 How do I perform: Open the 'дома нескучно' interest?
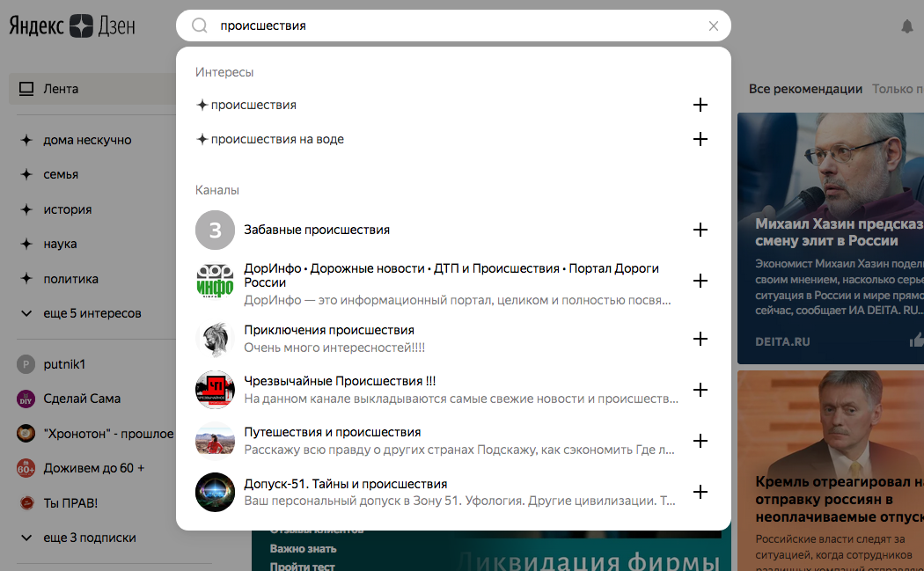(x=87, y=140)
